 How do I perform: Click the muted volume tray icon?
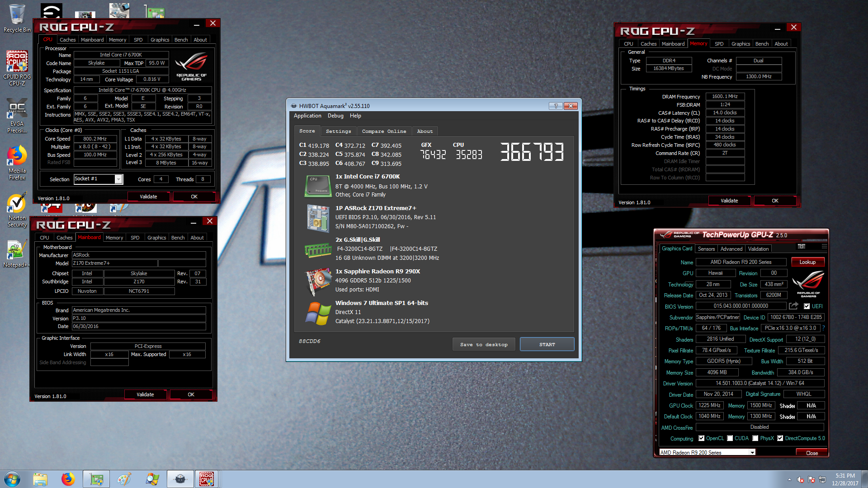(x=801, y=479)
